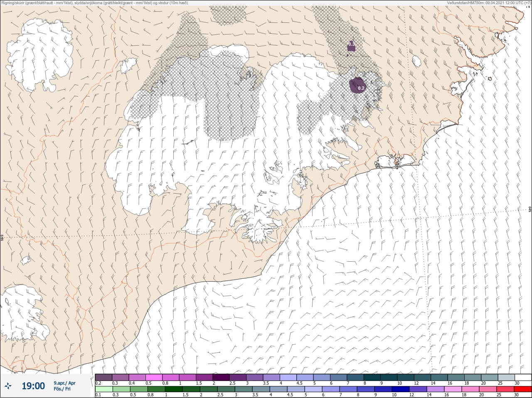Click the pale green first swatch in lower legend
532x398 pixels.
click(103, 389)
